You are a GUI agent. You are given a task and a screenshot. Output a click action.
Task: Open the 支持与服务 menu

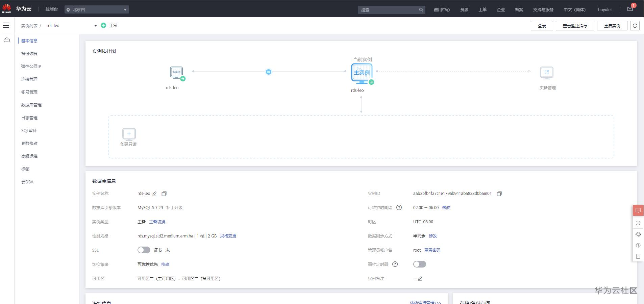pos(543,9)
